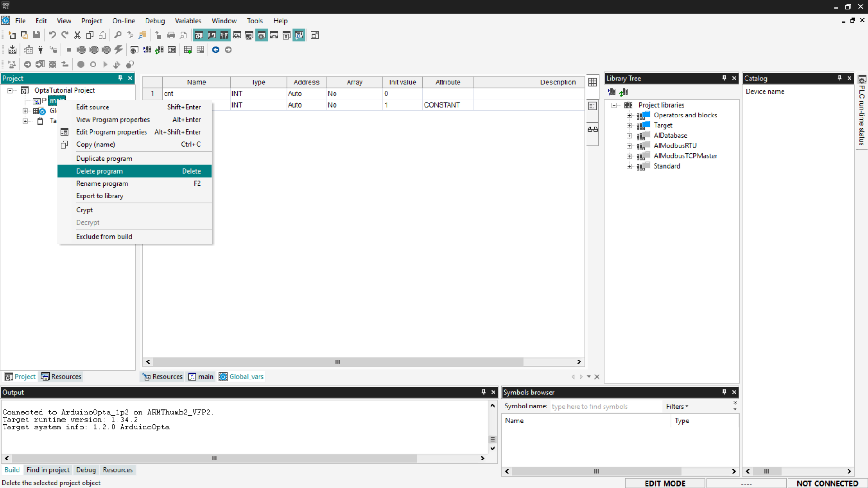Click the insert variable grid icon

[x=188, y=50]
